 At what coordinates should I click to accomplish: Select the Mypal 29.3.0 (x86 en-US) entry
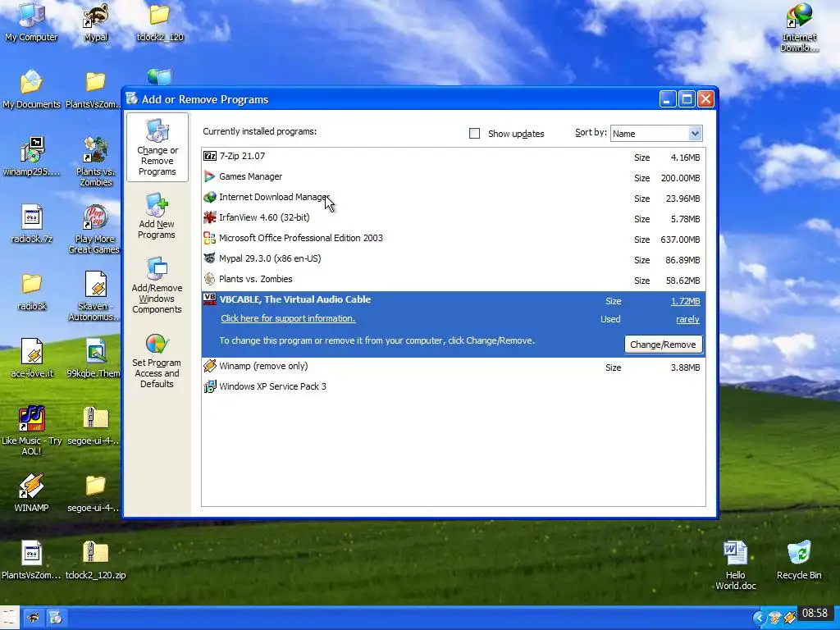tap(453, 258)
